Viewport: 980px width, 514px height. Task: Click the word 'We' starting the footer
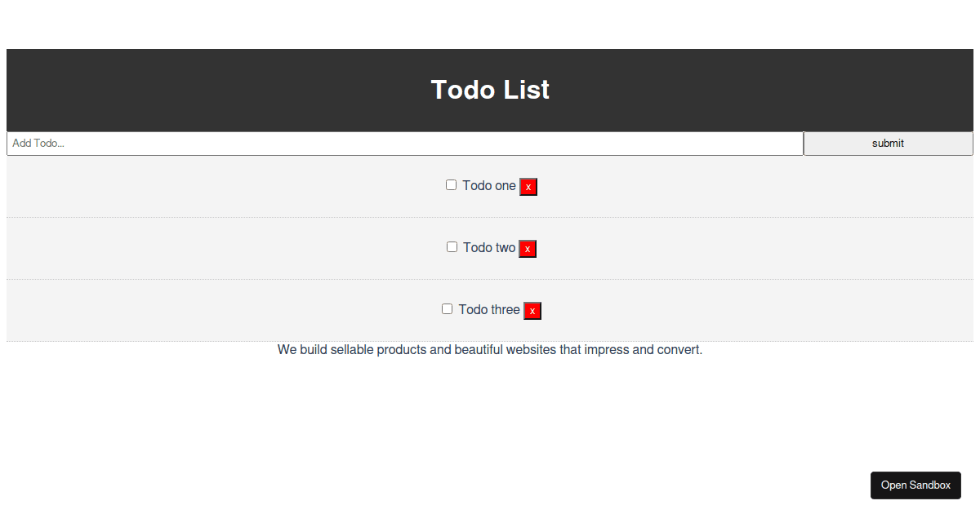pyautogui.click(x=287, y=350)
